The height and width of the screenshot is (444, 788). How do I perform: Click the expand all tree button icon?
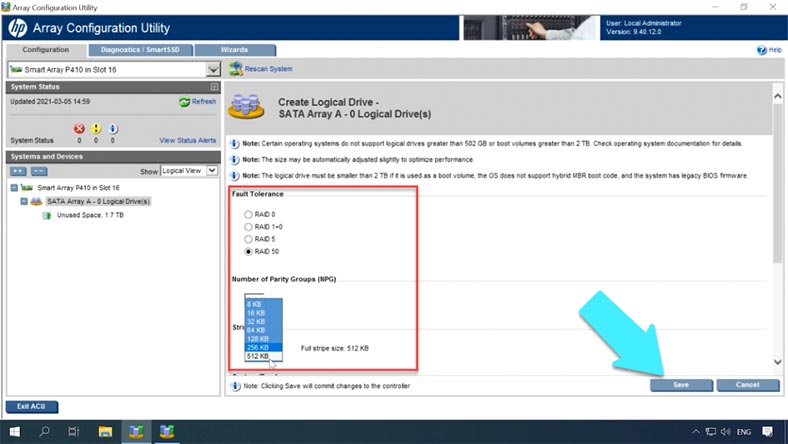[x=18, y=171]
